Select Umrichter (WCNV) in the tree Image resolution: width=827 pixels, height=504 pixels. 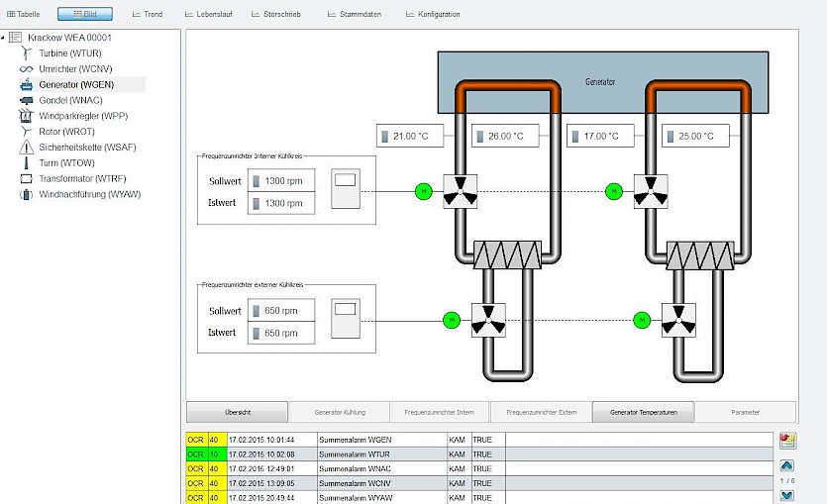click(x=75, y=69)
